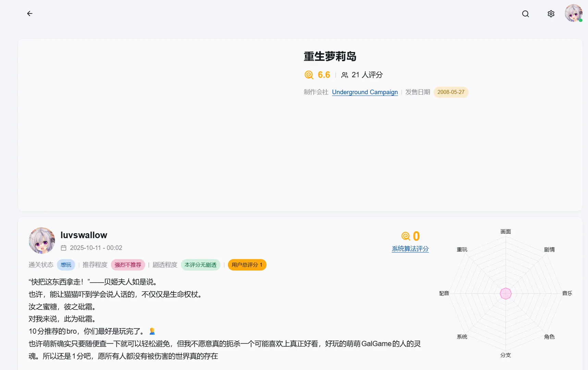
Task: Click the pink polygon in the radar chart
Action: tap(506, 294)
